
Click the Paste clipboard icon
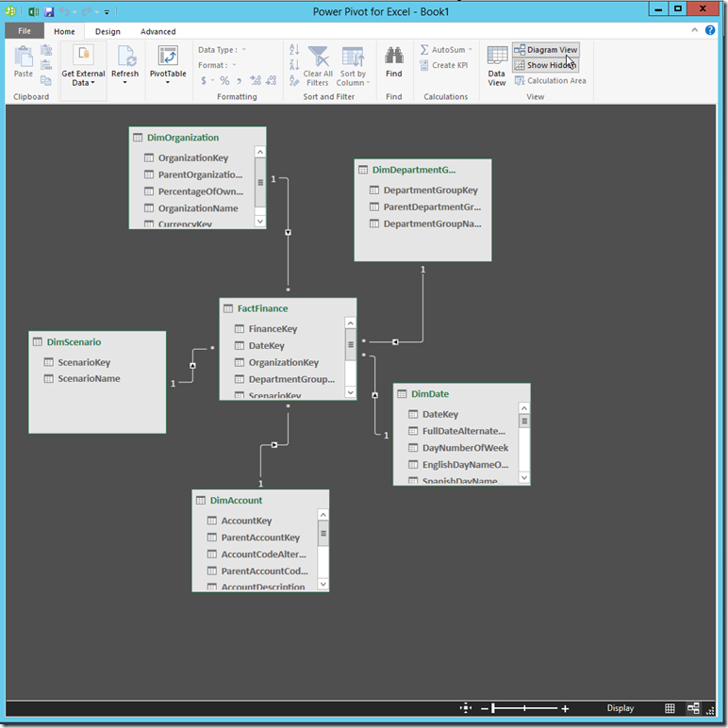[24, 62]
